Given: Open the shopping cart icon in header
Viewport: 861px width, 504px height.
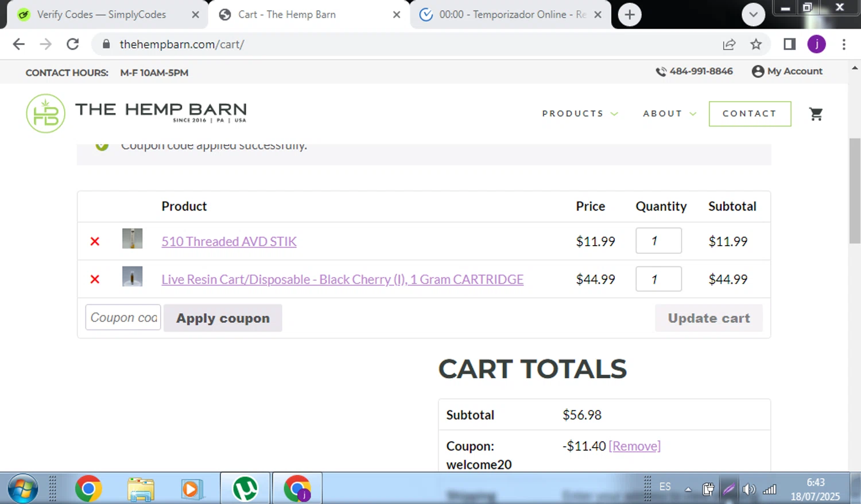Looking at the screenshot, I should pyautogui.click(x=816, y=114).
